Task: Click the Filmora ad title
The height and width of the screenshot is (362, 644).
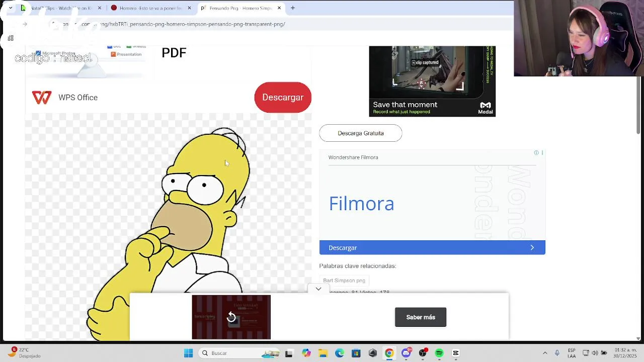Action: click(361, 204)
